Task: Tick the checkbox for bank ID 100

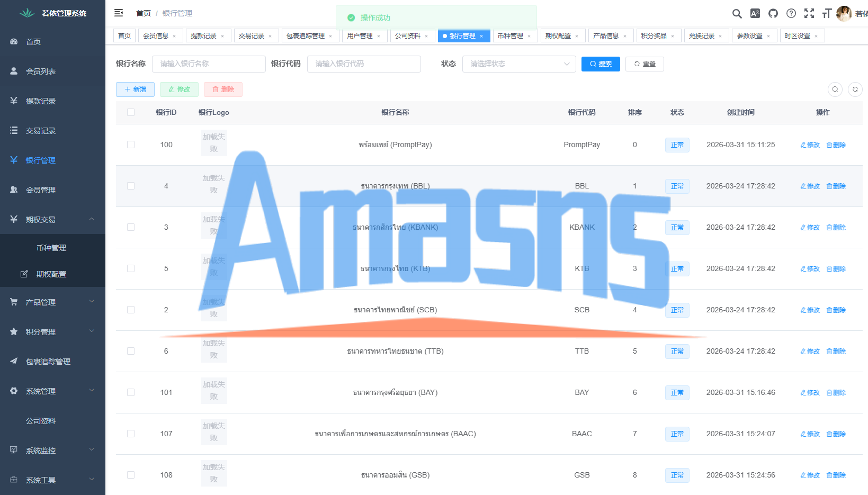Action: 131,145
